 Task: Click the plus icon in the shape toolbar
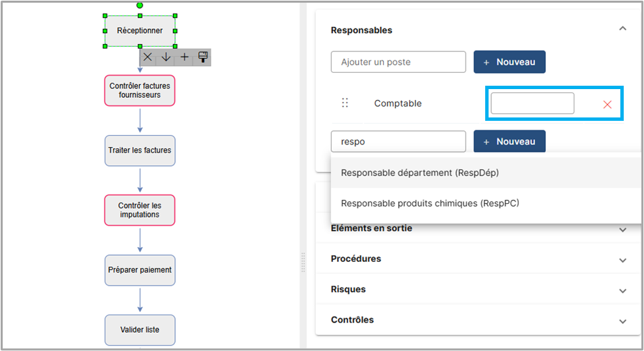point(184,58)
